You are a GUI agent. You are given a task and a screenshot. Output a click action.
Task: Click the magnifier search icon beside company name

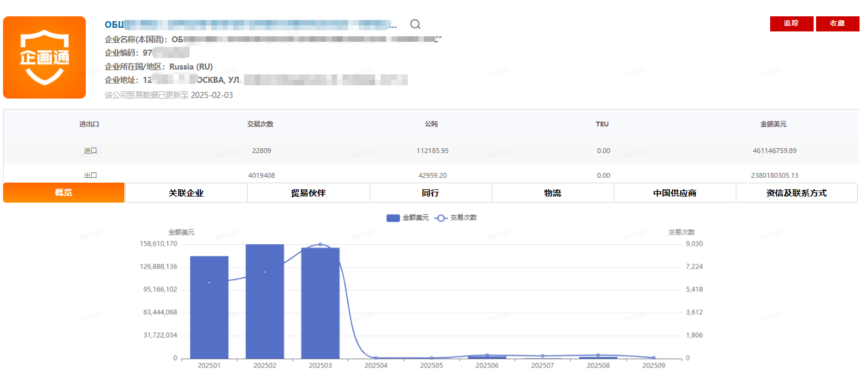pos(415,24)
